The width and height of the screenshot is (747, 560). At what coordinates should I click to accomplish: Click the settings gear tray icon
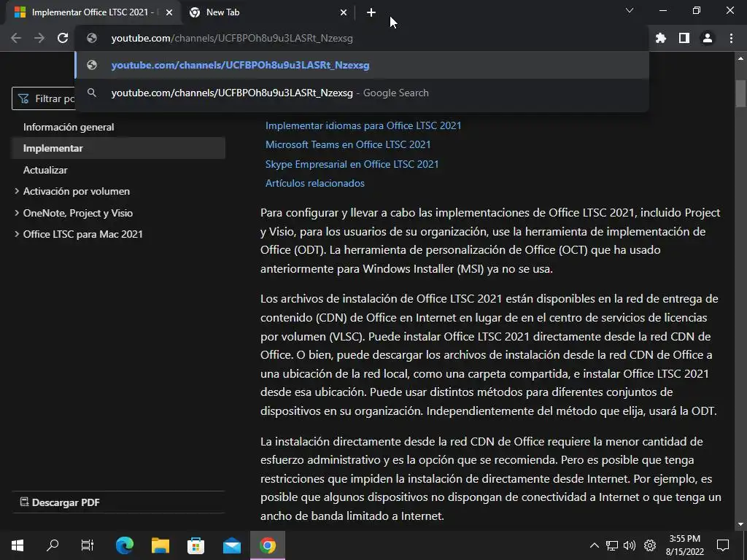click(650, 545)
